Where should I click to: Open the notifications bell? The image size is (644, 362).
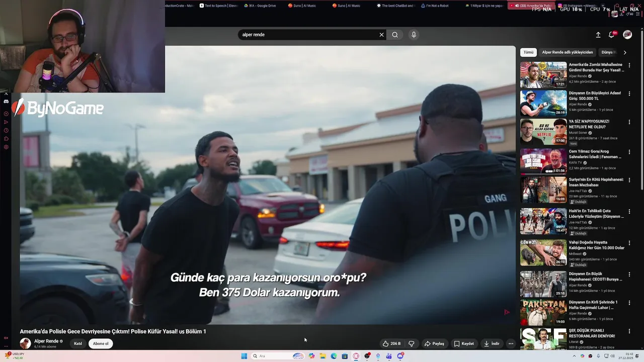pyautogui.click(x=611, y=35)
